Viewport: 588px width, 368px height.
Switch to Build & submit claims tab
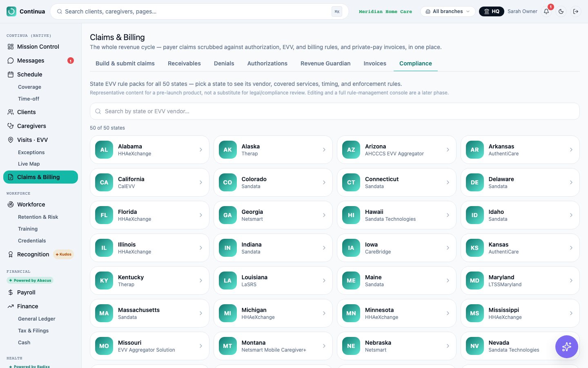(x=125, y=63)
